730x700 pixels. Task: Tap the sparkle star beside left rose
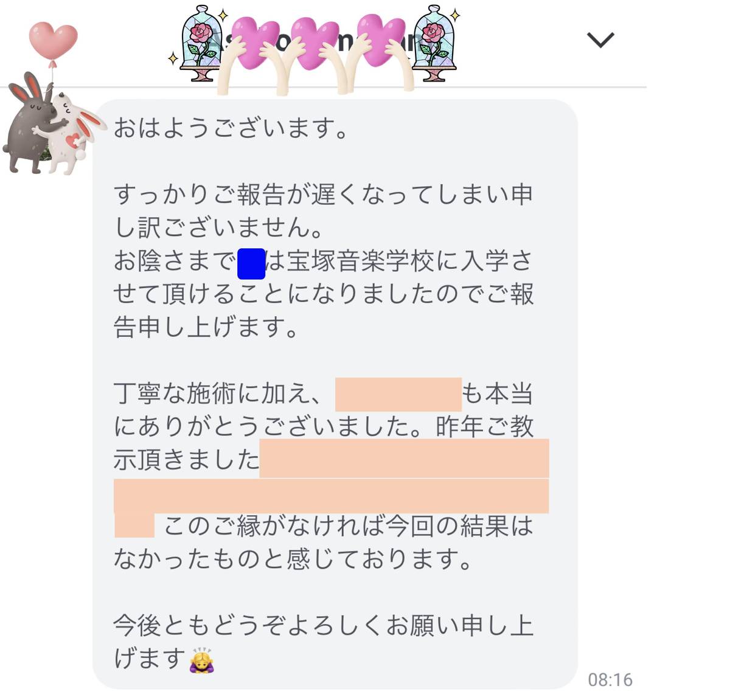coord(173,58)
